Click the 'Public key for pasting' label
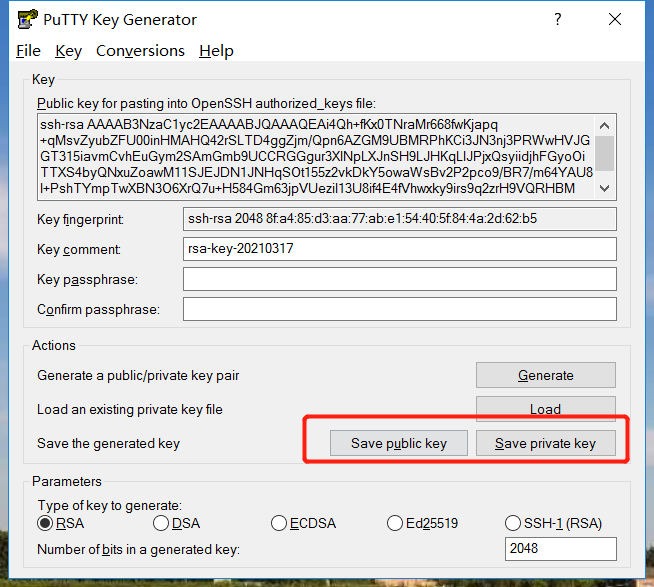654x587 pixels. 206,103
